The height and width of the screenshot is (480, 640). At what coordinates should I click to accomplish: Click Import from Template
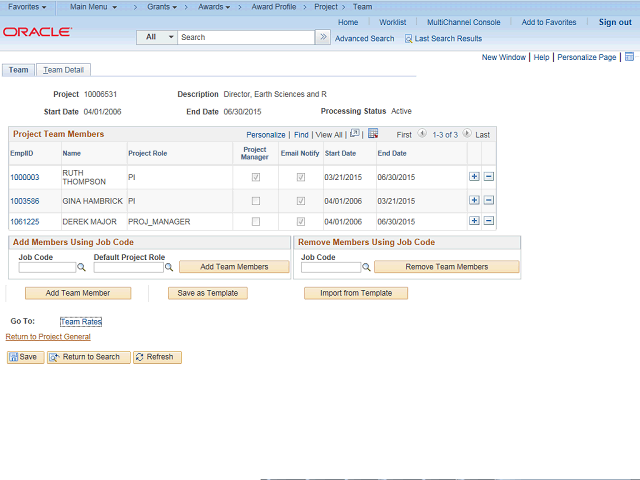coord(356,293)
